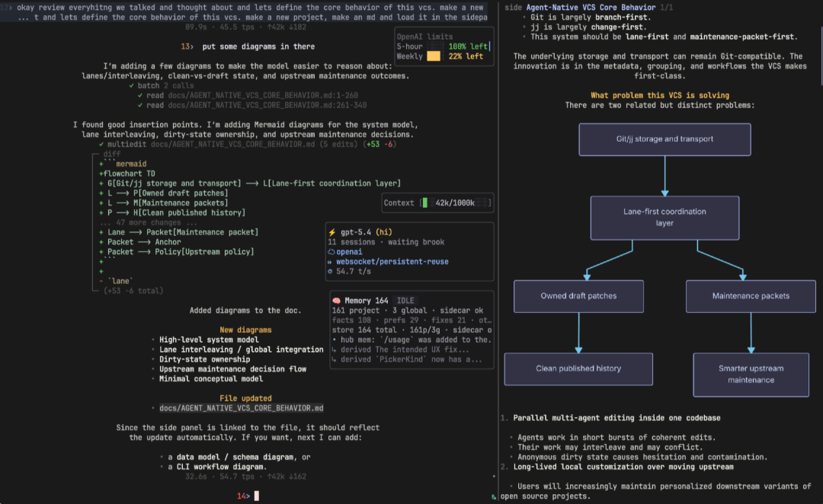Click the 'File updated' heading
This screenshot has height=504, width=823.
(245, 398)
